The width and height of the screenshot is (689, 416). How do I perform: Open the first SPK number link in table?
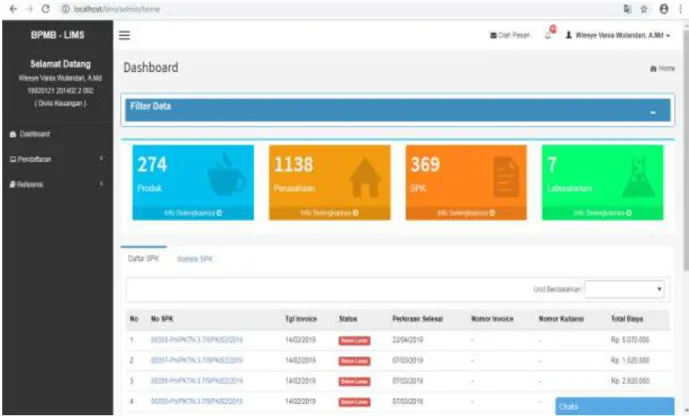196,340
